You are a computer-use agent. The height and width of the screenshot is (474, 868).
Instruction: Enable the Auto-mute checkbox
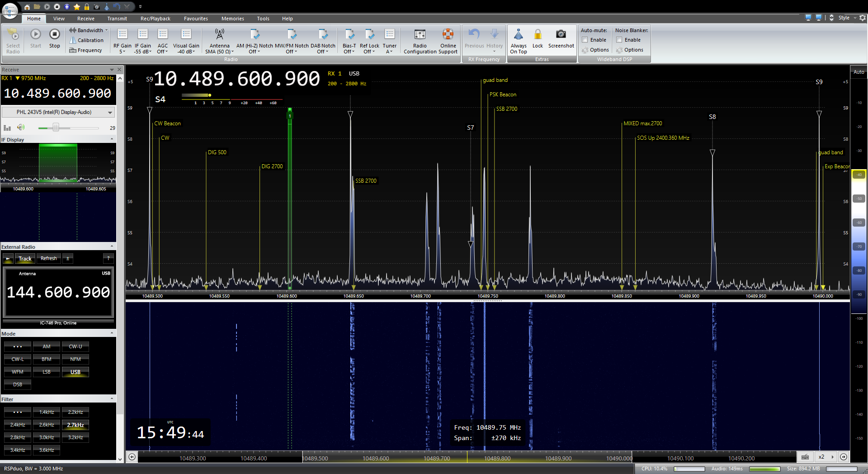click(585, 40)
